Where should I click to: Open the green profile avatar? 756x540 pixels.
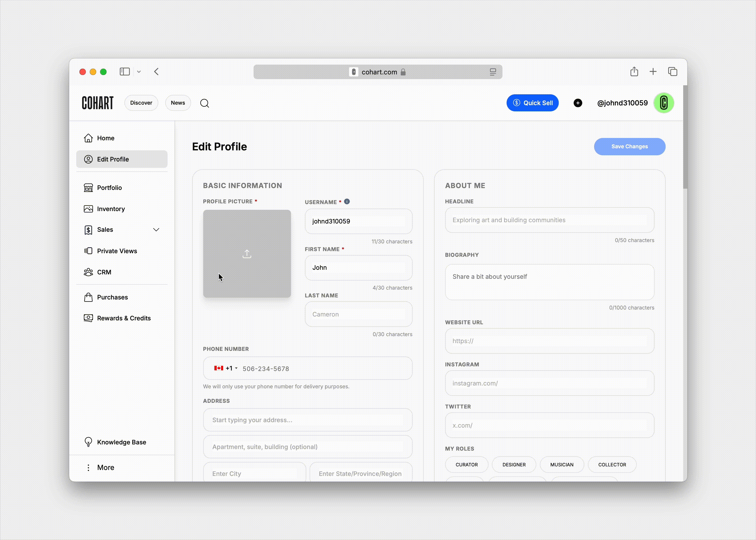pos(664,103)
